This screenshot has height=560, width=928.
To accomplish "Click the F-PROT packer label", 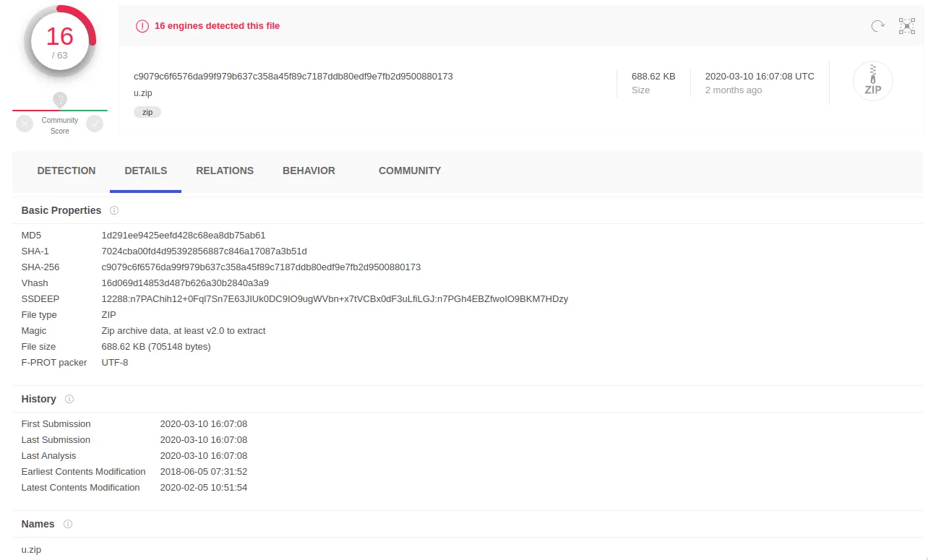I will point(54,363).
